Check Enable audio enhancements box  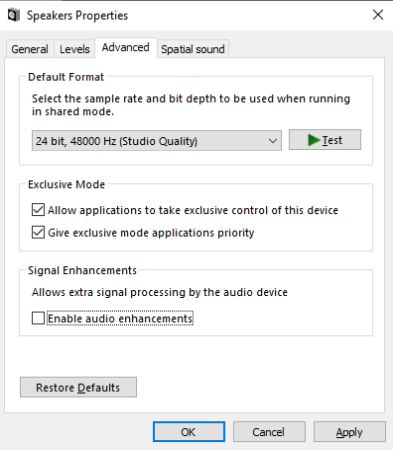pyautogui.click(x=38, y=318)
